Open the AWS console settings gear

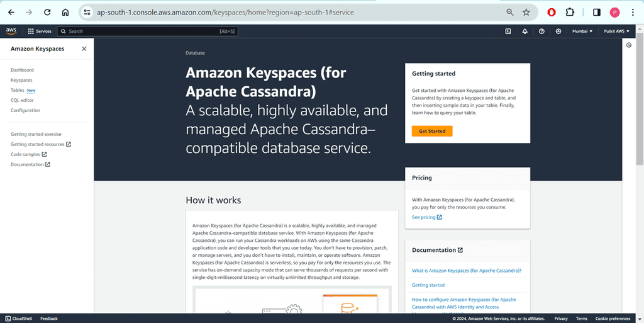[x=558, y=31]
